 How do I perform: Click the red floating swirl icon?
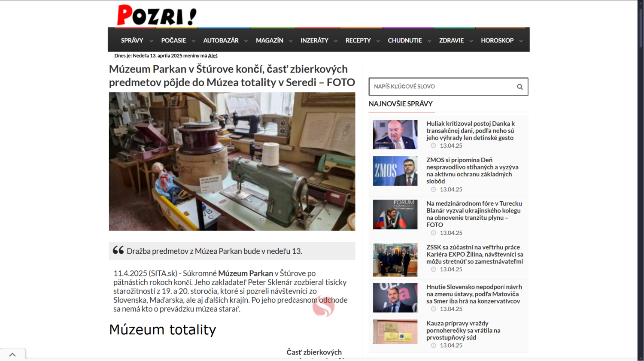323,306
